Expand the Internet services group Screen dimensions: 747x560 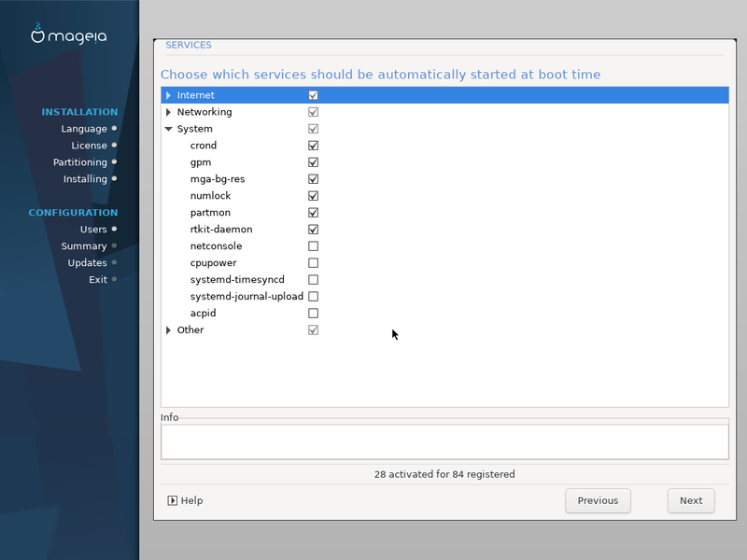[x=168, y=95]
